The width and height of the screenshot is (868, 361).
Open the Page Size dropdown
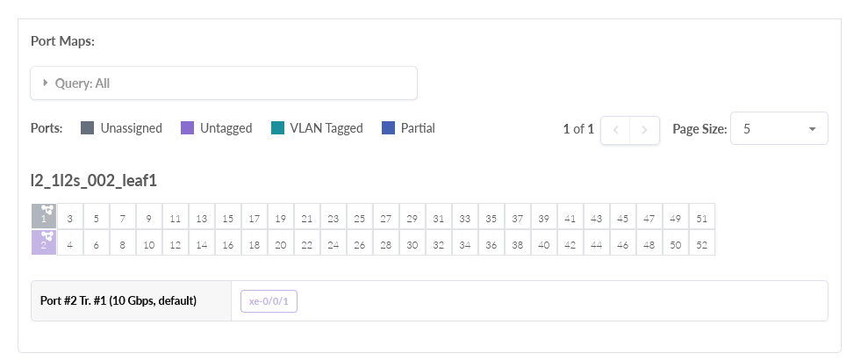pos(778,128)
